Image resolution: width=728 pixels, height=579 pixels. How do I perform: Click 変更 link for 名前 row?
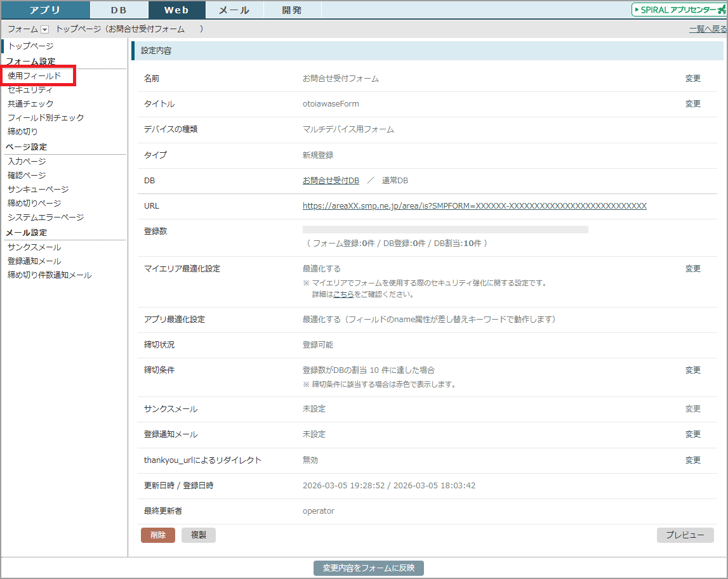[692, 79]
